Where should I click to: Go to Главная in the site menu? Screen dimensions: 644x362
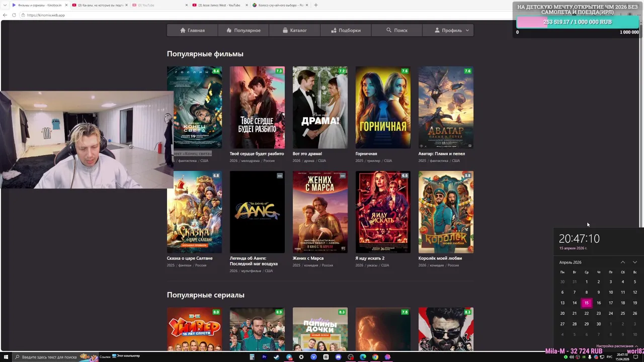click(192, 30)
